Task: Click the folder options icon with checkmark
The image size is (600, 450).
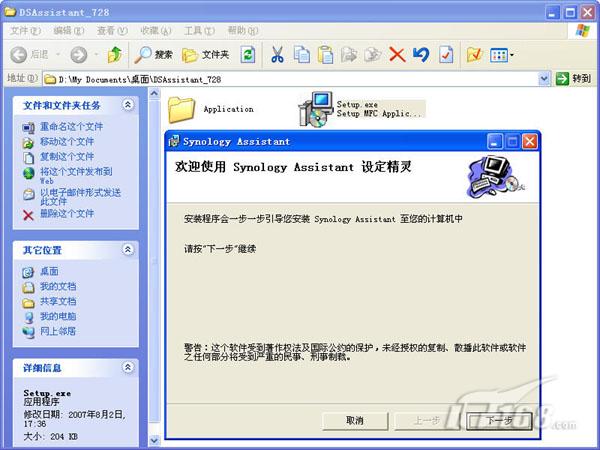Action: pyautogui.click(x=474, y=55)
